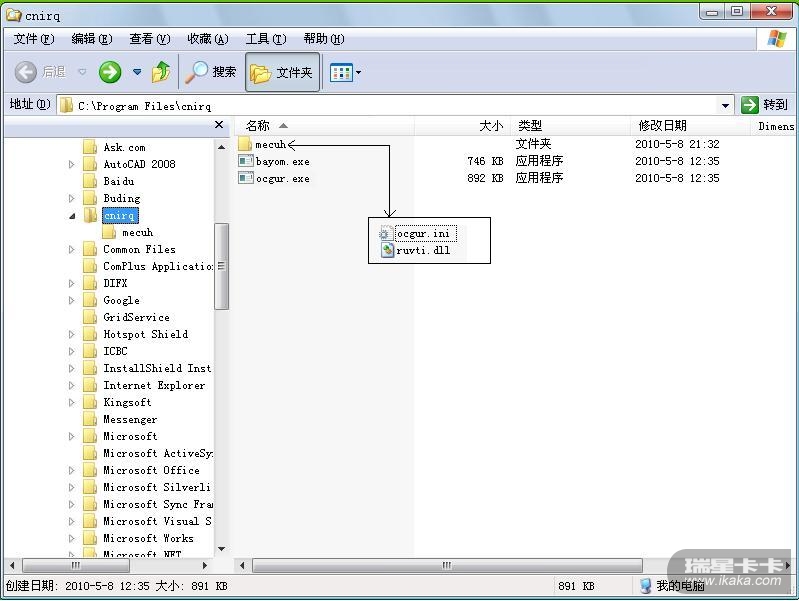This screenshot has height=601, width=799.
Task: Click the Dimens column header
Action: pyautogui.click(x=776, y=126)
